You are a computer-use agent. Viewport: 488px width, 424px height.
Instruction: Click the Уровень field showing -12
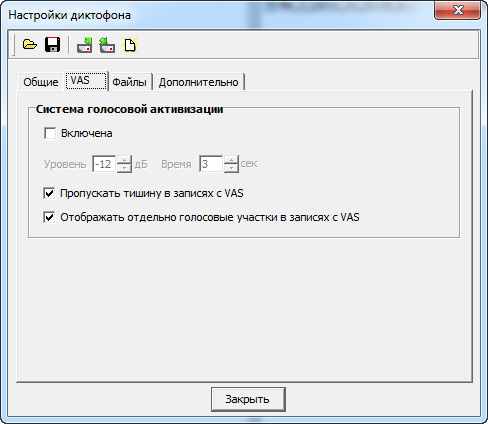(x=104, y=164)
